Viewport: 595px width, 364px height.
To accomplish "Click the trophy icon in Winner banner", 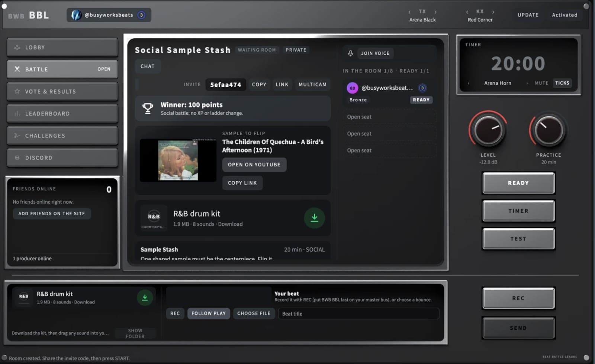I will point(148,108).
